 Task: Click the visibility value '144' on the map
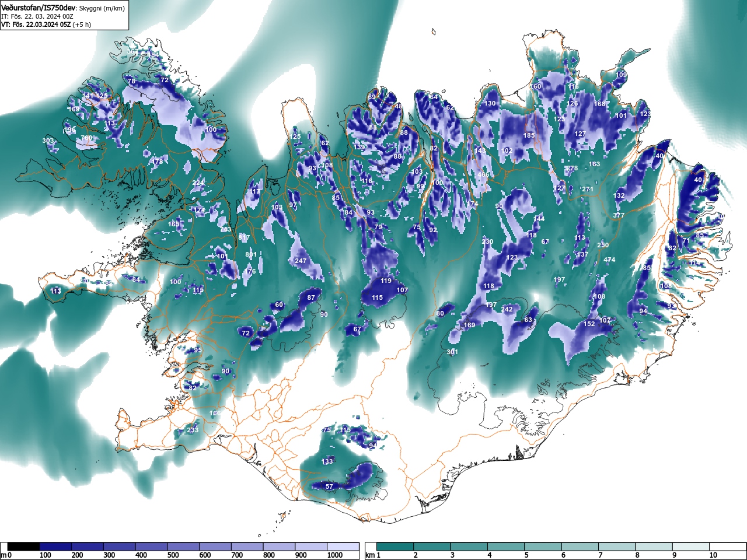pyautogui.click(x=539, y=219)
